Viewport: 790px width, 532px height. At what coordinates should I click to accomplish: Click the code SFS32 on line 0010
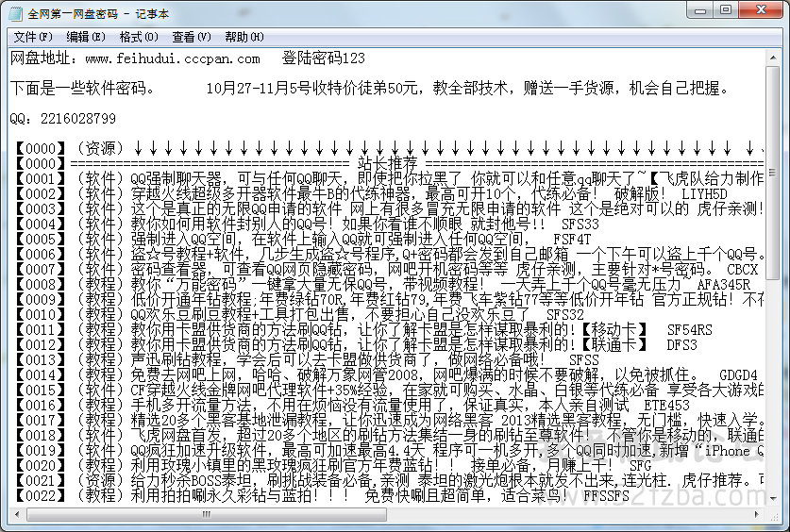point(564,315)
